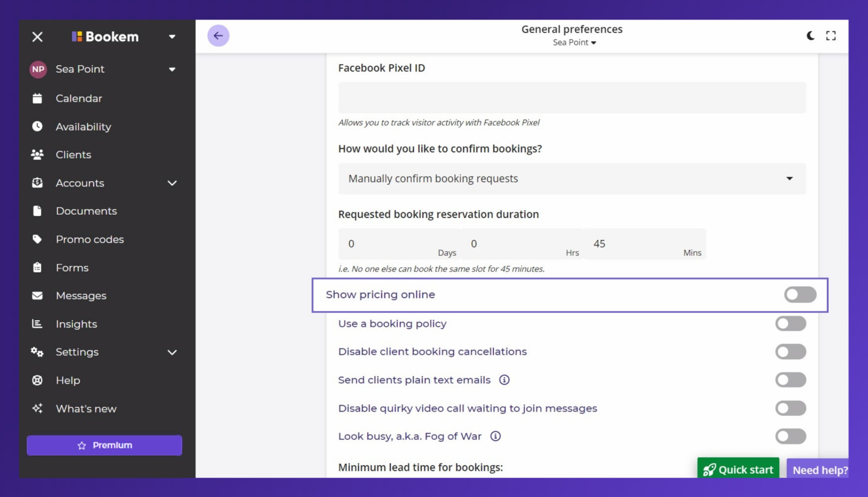Open the confirm bookings dropdown
Screen dimensions: 868x497
[x=572, y=179]
